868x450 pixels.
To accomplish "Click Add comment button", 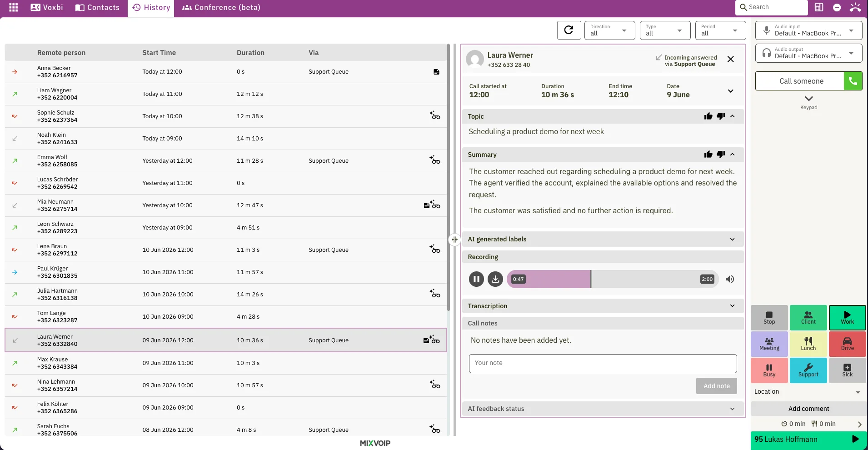I will pyautogui.click(x=808, y=409).
